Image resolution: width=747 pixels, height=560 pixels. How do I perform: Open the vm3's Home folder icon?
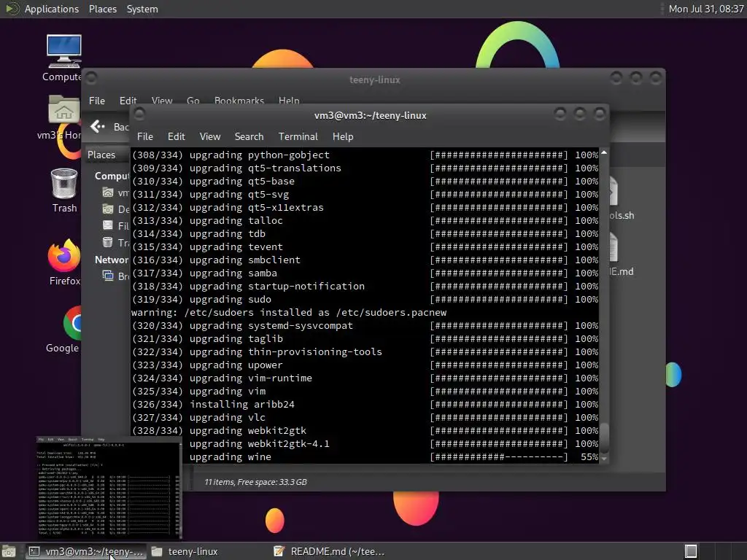click(64, 109)
